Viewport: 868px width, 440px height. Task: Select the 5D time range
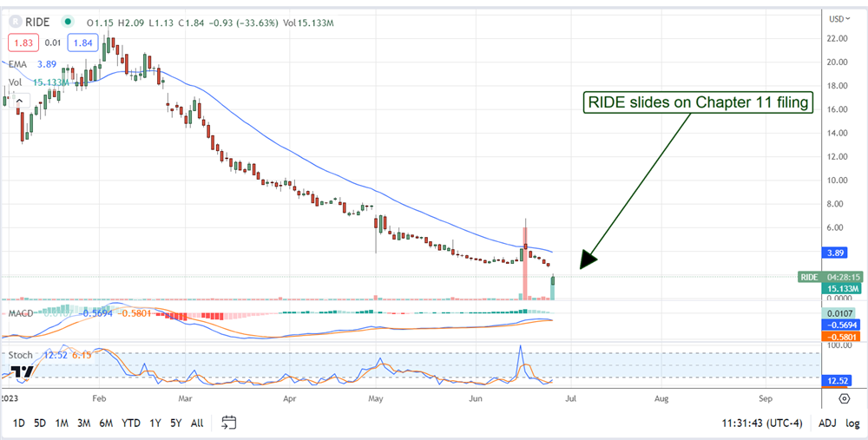point(40,424)
